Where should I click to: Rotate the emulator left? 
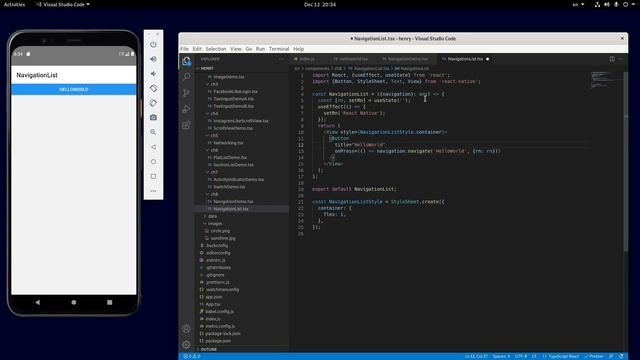153,88
